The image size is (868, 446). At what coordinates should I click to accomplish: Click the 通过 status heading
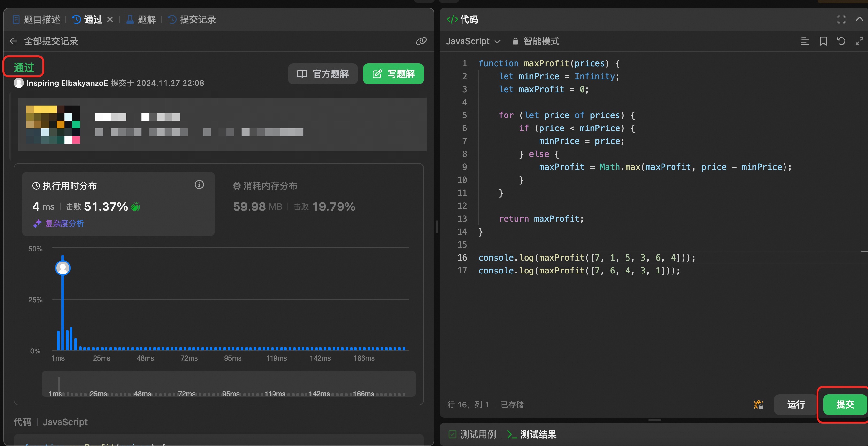click(24, 67)
